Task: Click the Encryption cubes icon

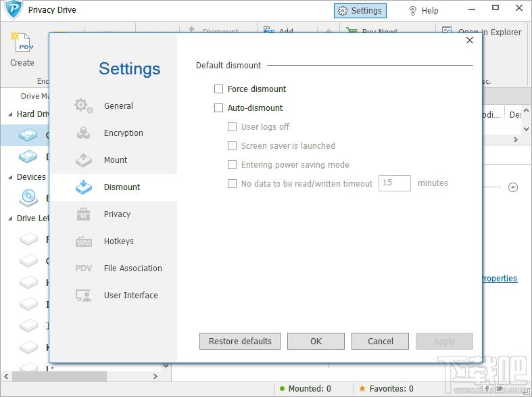Action: [x=83, y=133]
